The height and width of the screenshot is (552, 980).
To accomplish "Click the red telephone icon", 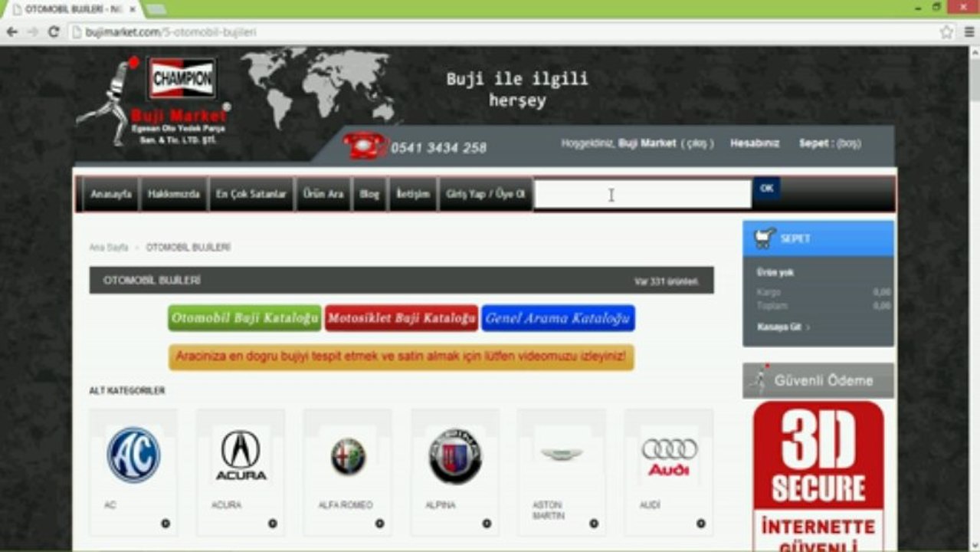I will coord(365,145).
